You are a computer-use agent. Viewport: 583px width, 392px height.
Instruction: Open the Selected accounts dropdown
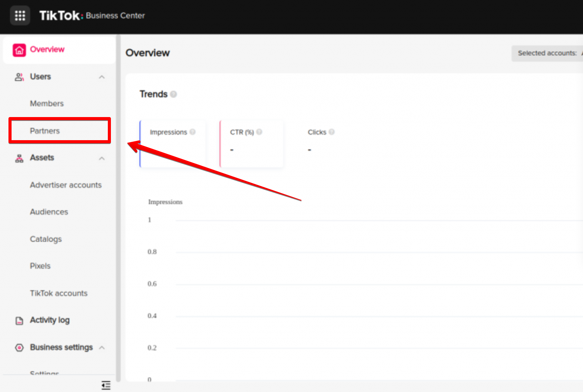547,53
